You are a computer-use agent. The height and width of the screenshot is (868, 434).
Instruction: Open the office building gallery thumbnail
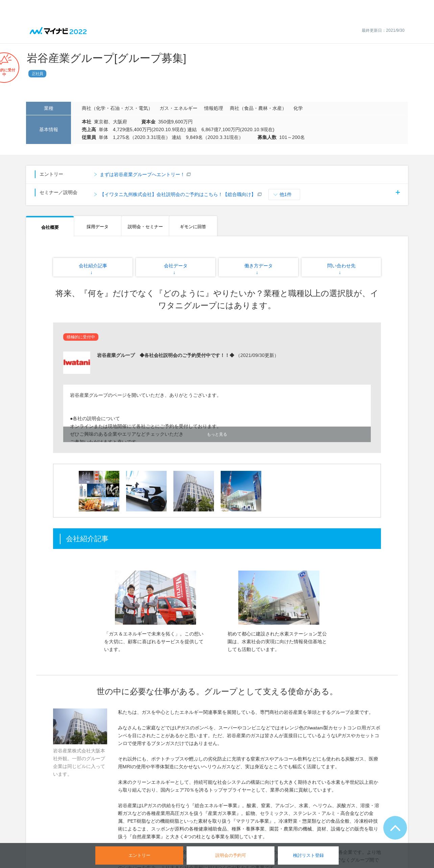pos(194,491)
